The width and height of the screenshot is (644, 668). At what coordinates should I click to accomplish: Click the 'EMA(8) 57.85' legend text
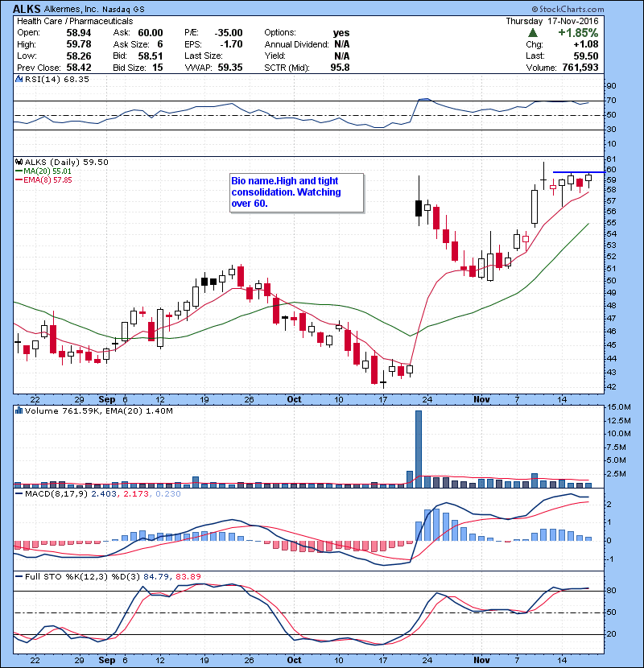tap(47, 179)
